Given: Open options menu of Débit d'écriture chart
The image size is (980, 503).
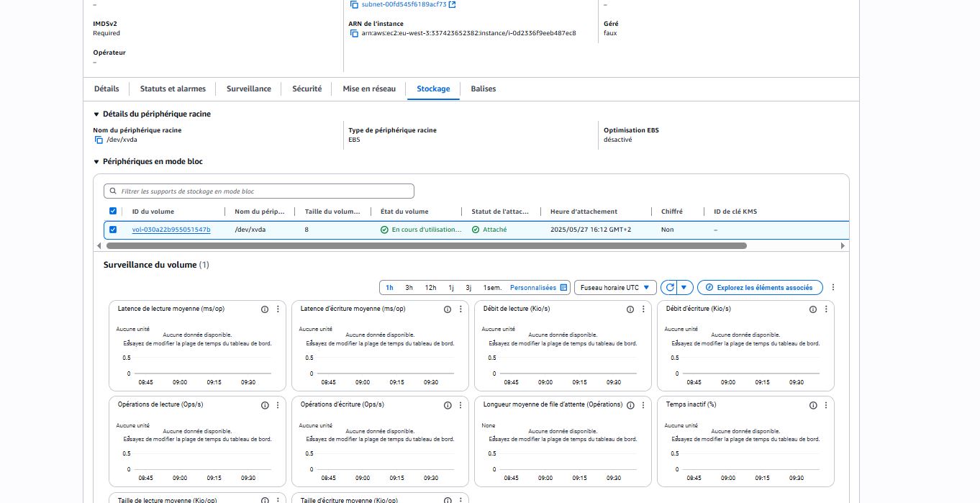Looking at the screenshot, I should (826, 309).
